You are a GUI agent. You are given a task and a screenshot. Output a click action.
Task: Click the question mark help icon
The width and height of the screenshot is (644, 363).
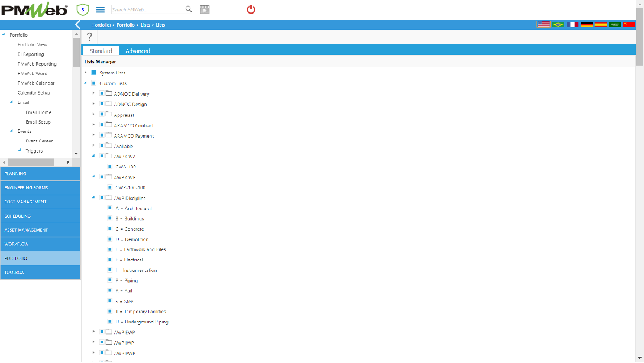point(90,37)
